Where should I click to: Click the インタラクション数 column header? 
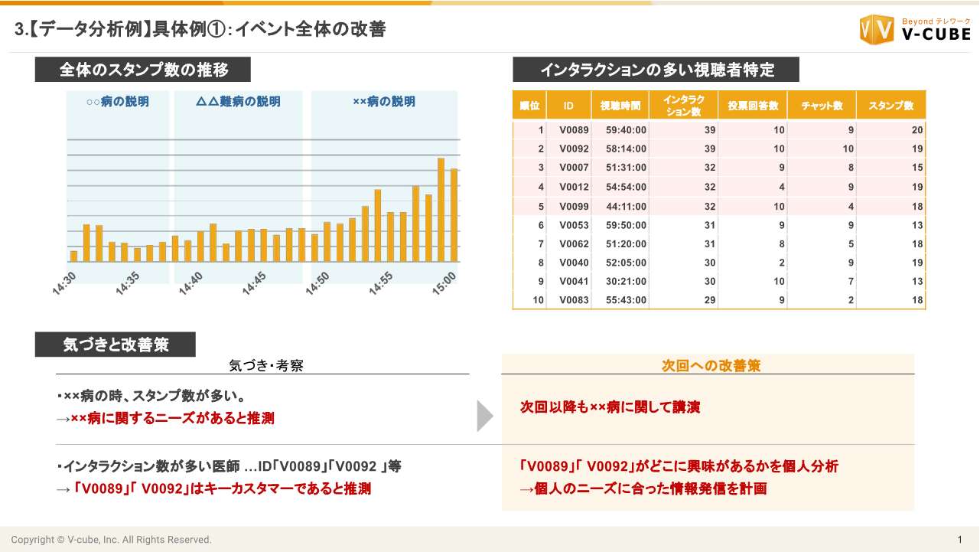(x=684, y=104)
